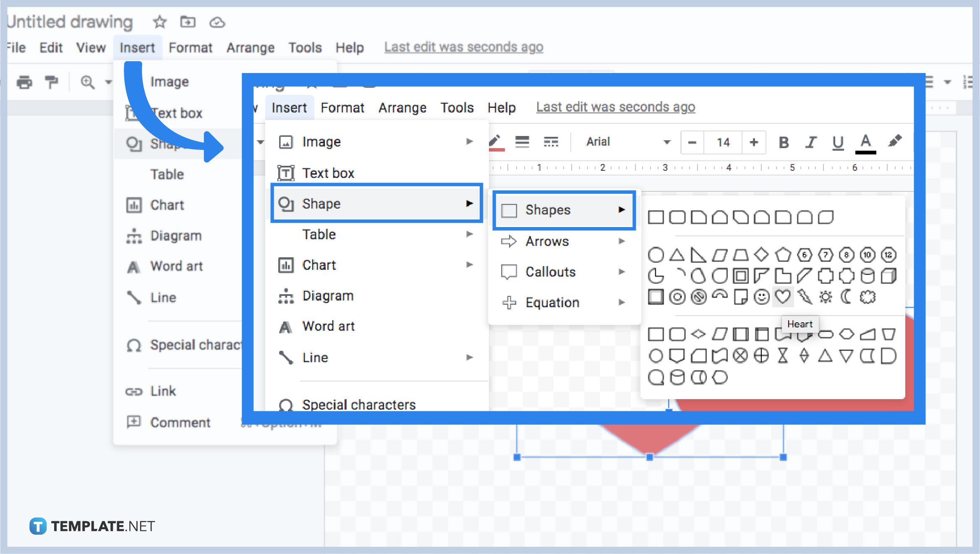Toggle bold formatting
980x554 pixels.
click(783, 143)
